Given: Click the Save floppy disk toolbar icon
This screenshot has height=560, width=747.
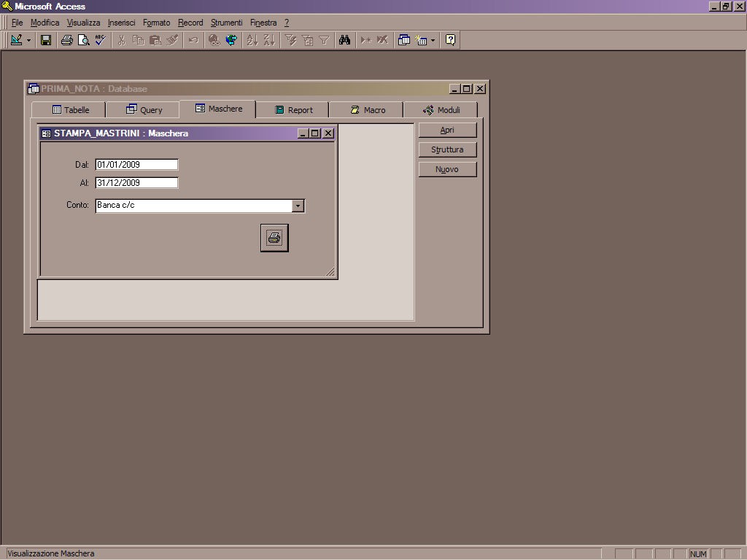Looking at the screenshot, I should click(x=46, y=40).
